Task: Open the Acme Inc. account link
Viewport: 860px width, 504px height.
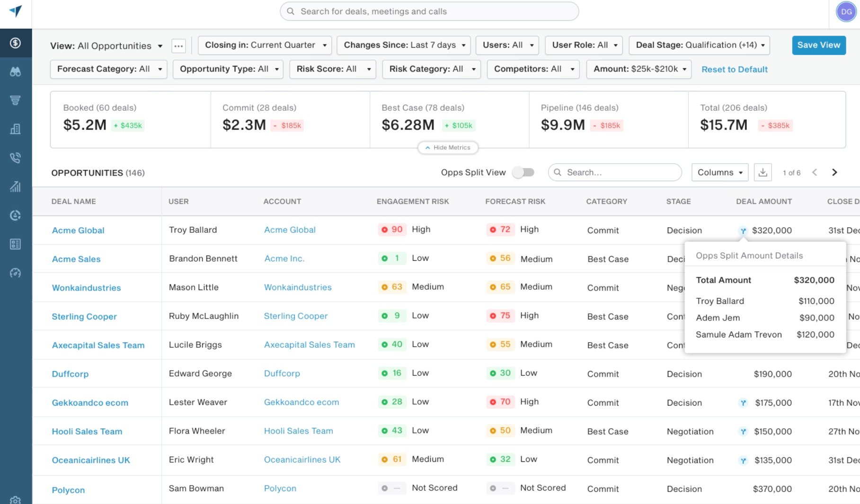Action: [x=284, y=259]
